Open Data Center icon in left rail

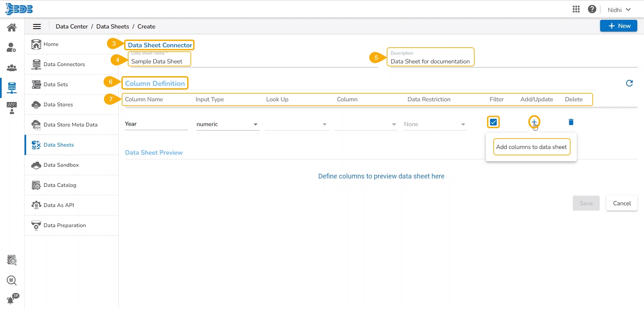[x=12, y=88]
